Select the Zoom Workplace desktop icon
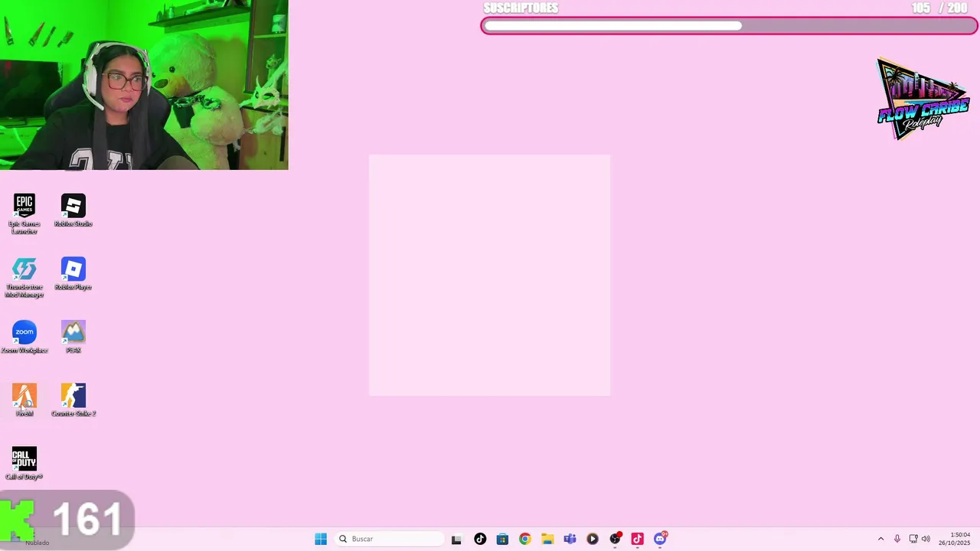This screenshot has width=980, height=551. [24, 337]
